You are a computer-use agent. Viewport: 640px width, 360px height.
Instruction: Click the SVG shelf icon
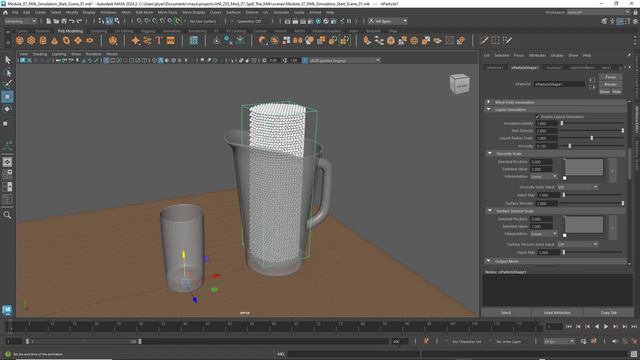click(x=171, y=40)
